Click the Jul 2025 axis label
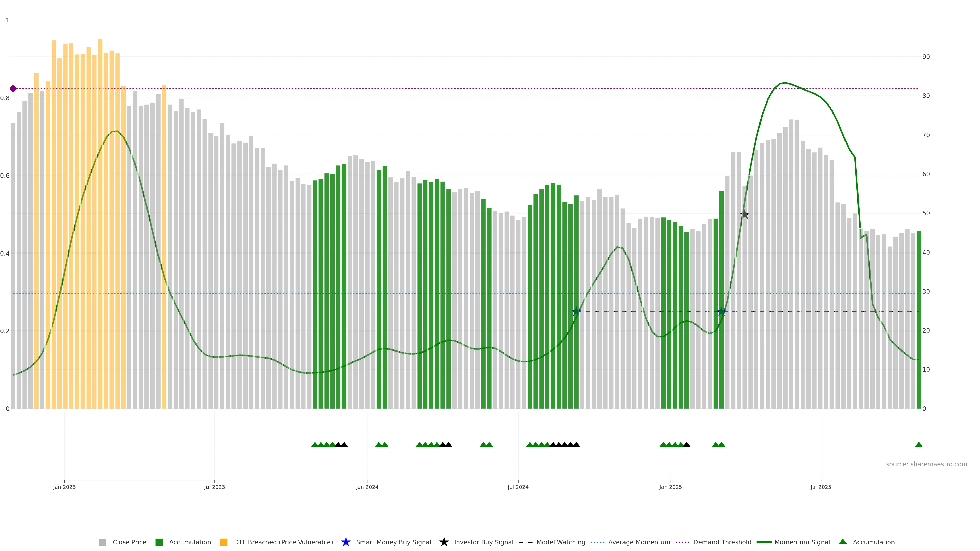Screen dimensions: 980x551 click(820, 487)
